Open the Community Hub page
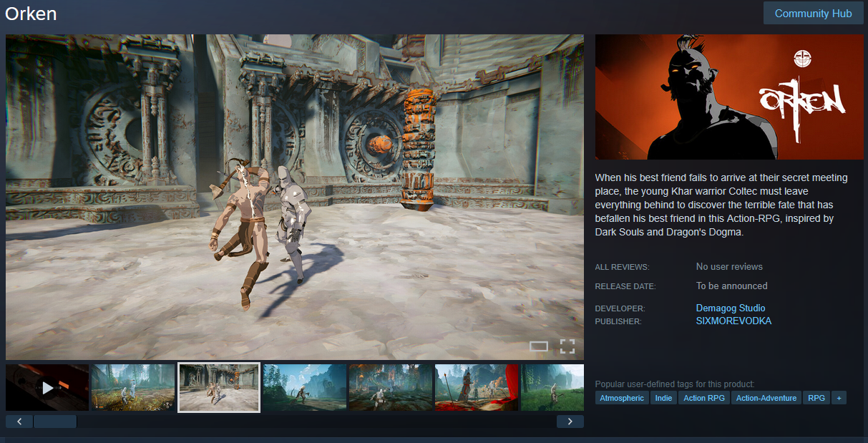 click(x=813, y=13)
